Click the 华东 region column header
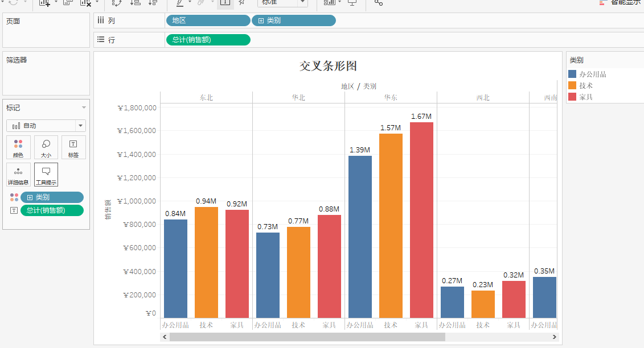This screenshot has width=644, height=348. tap(391, 98)
